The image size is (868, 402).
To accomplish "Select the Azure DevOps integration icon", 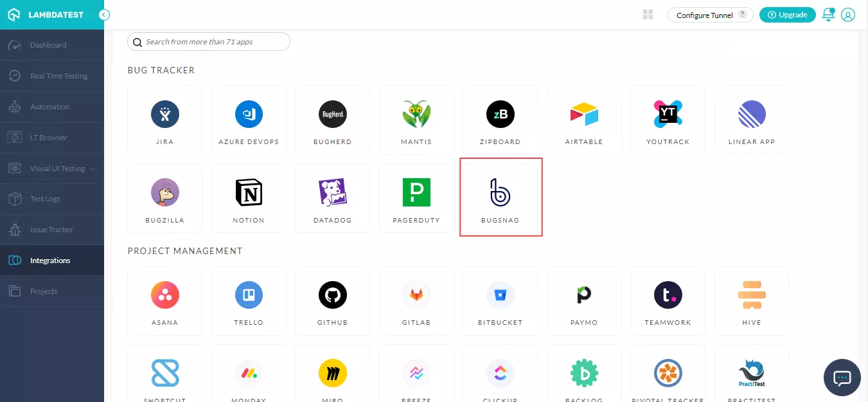I will coord(249,115).
